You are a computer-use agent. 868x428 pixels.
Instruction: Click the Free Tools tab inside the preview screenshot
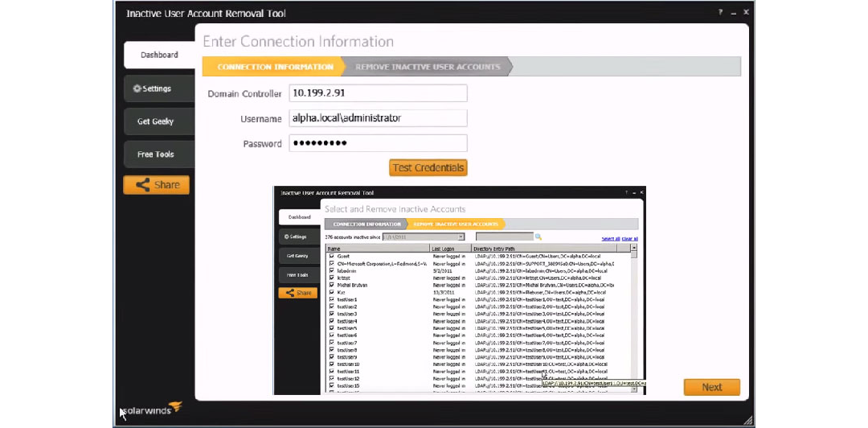pyautogui.click(x=298, y=275)
